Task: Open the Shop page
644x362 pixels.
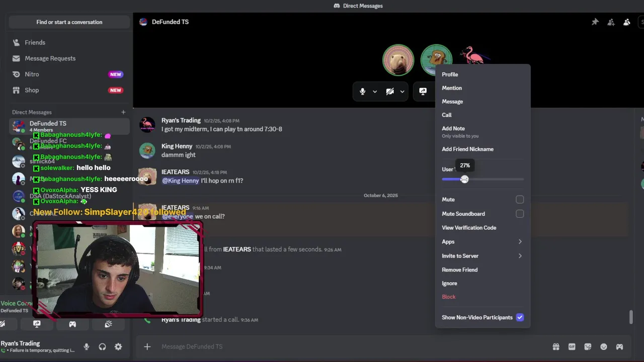Action: pos(69,90)
